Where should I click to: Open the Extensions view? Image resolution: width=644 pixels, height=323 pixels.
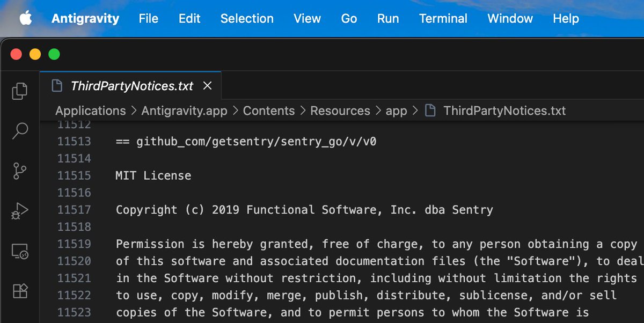(20, 290)
